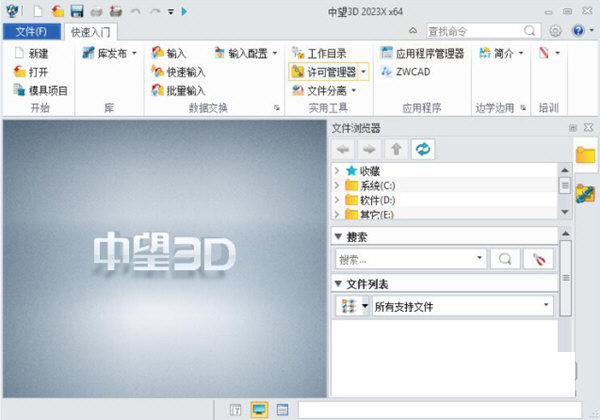Open the 边学边用 group dialog launcher

click(x=523, y=108)
